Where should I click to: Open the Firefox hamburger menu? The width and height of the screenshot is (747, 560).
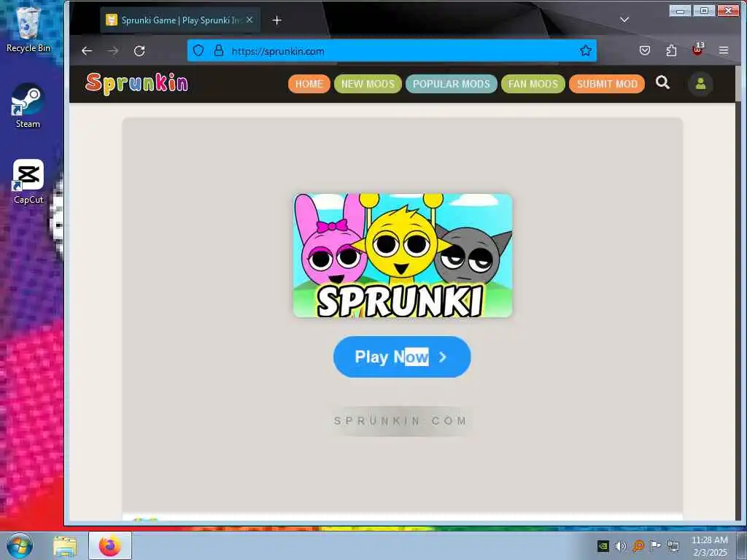[x=724, y=50]
